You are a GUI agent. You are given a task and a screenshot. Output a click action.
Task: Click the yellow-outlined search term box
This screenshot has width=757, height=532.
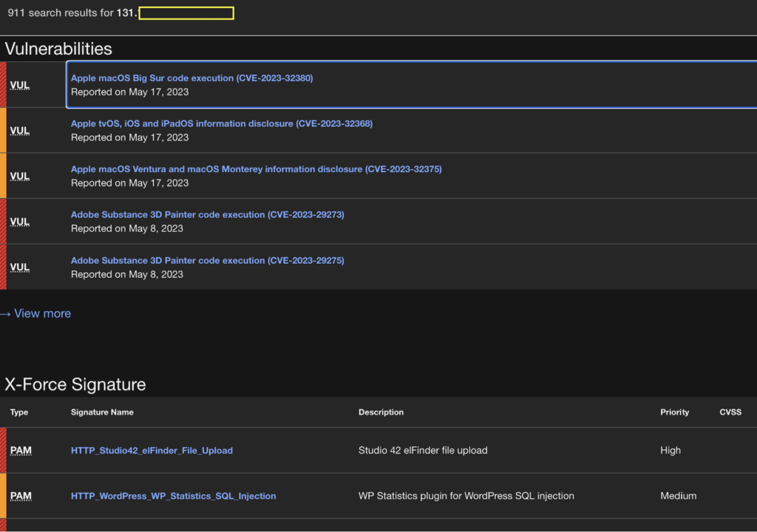point(186,13)
